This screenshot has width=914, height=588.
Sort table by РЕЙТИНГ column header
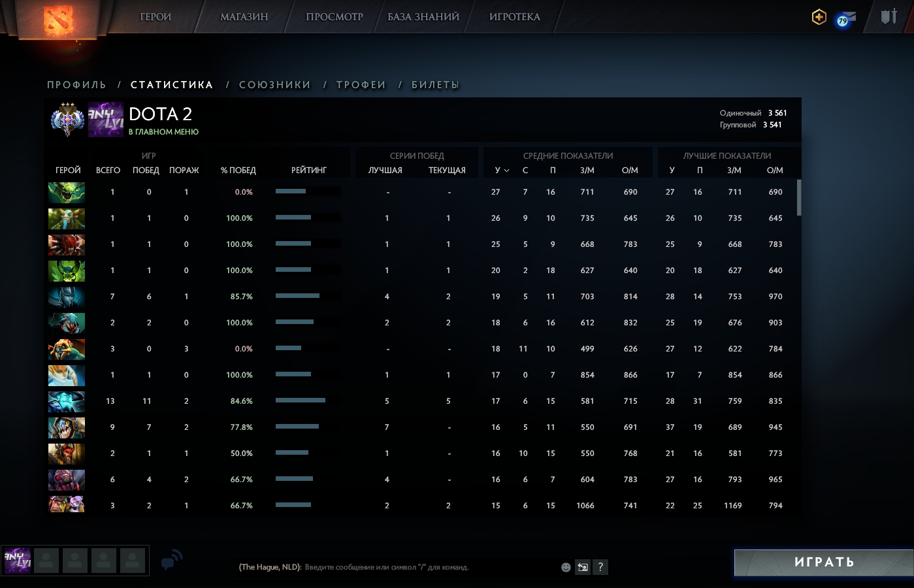(x=309, y=171)
